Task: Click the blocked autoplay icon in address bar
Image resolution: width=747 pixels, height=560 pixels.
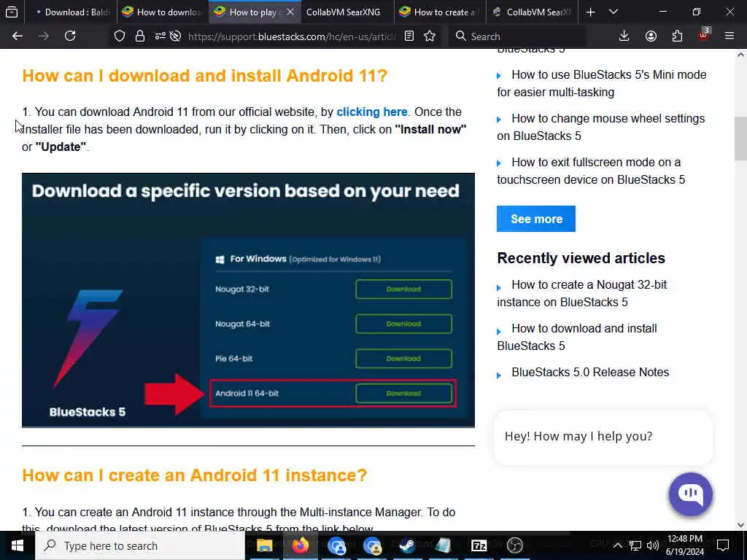Action: tap(175, 36)
